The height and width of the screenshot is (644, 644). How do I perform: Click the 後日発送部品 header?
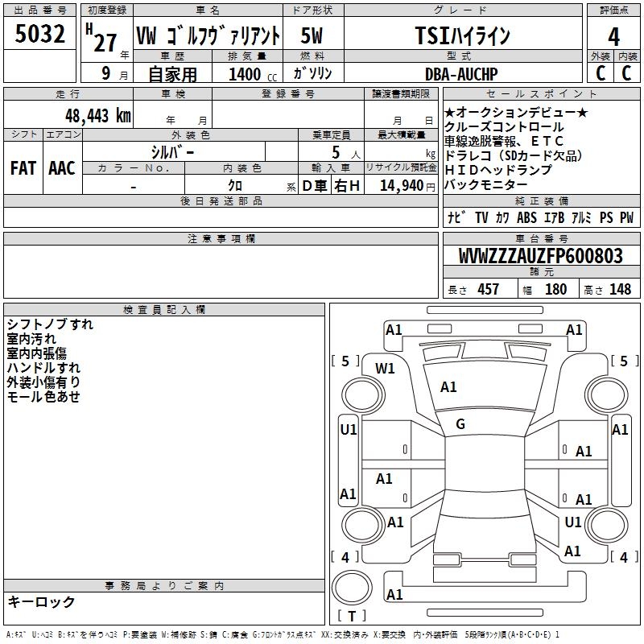tap(221, 200)
